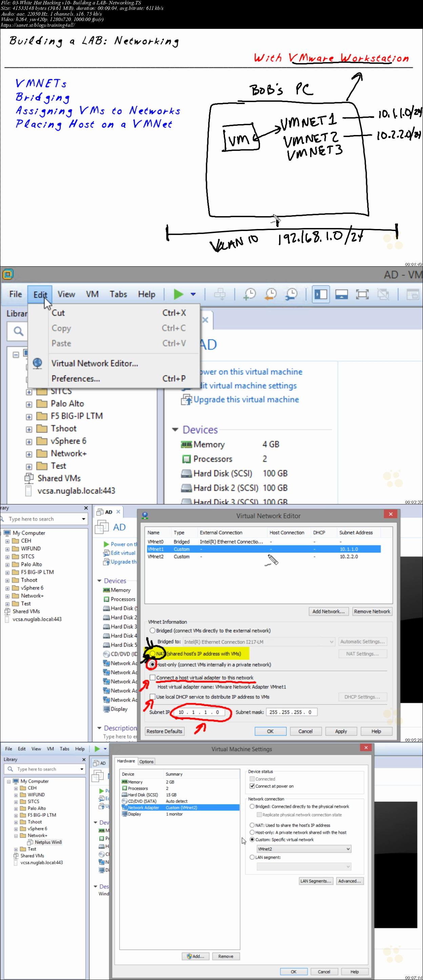Collapse the Description section behind Virtual Network Editor
Image resolution: width=423 pixels, height=980 pixels.
pyautogui.click(x=100, y=728)
